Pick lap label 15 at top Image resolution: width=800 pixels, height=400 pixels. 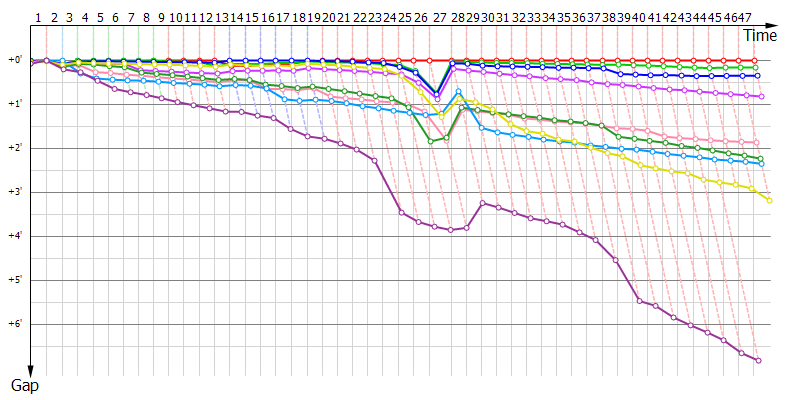click(x=252, y=18)
